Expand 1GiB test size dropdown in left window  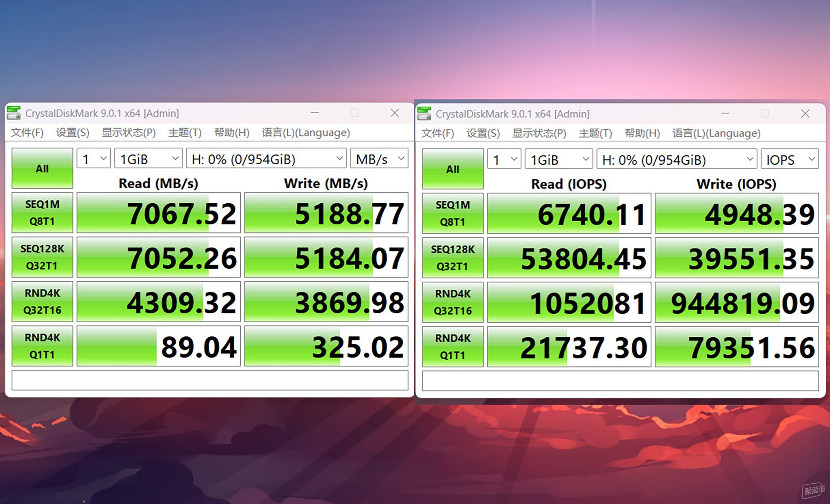tap(148, 158)
